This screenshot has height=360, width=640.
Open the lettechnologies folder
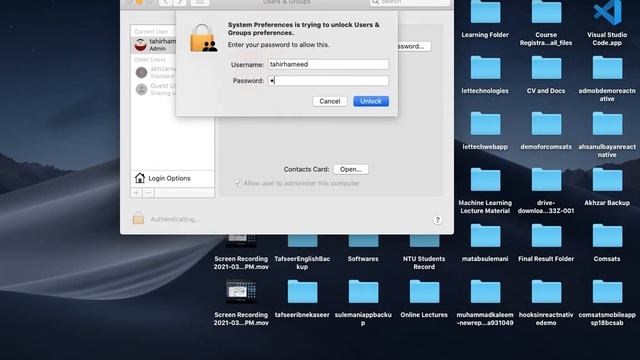(485, 68)
